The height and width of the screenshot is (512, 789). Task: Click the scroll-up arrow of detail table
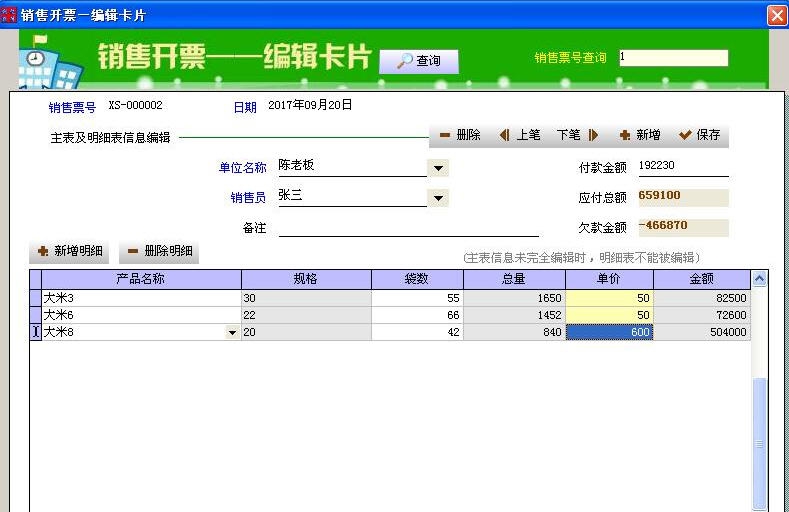759,278
